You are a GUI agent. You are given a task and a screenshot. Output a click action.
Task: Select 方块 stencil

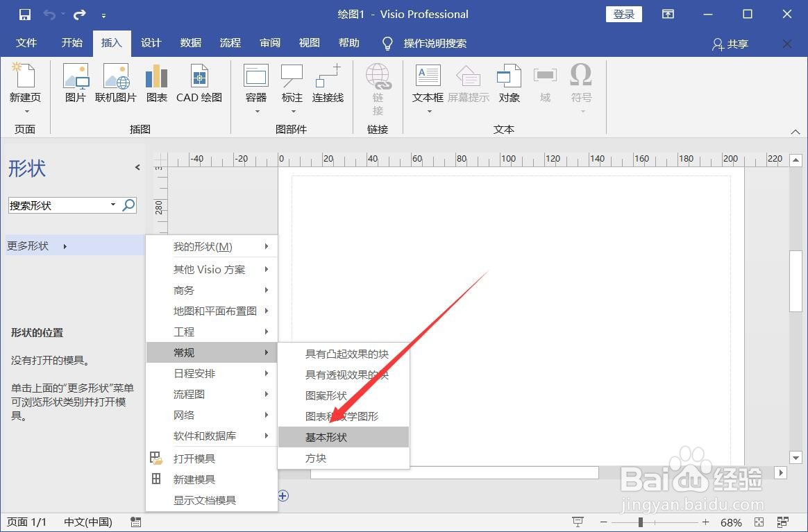pos(344,458)
